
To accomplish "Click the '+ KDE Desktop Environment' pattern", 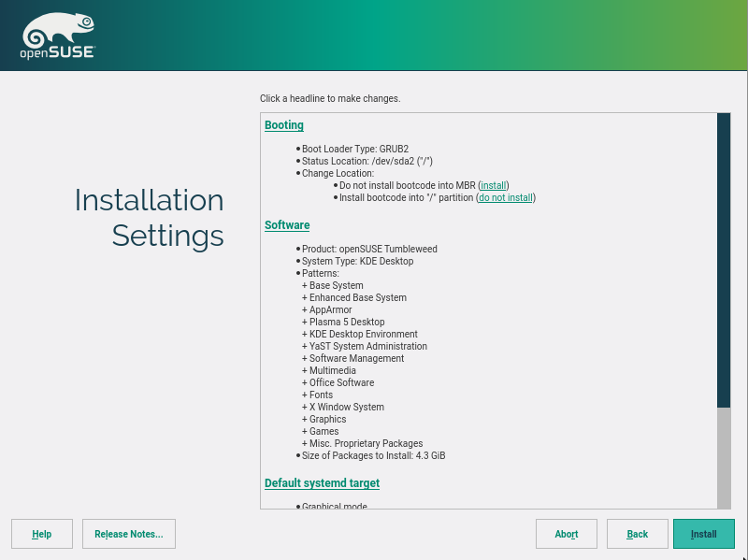I will 360,334.
